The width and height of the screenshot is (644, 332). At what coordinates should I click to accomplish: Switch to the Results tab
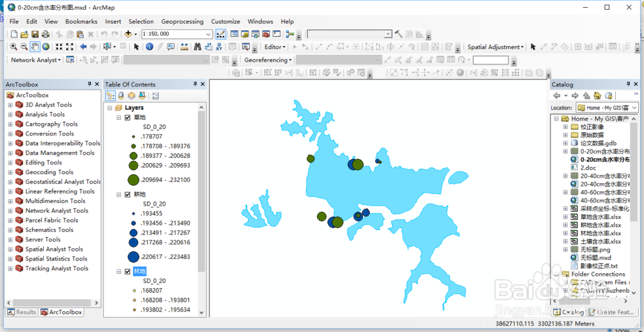22,312
